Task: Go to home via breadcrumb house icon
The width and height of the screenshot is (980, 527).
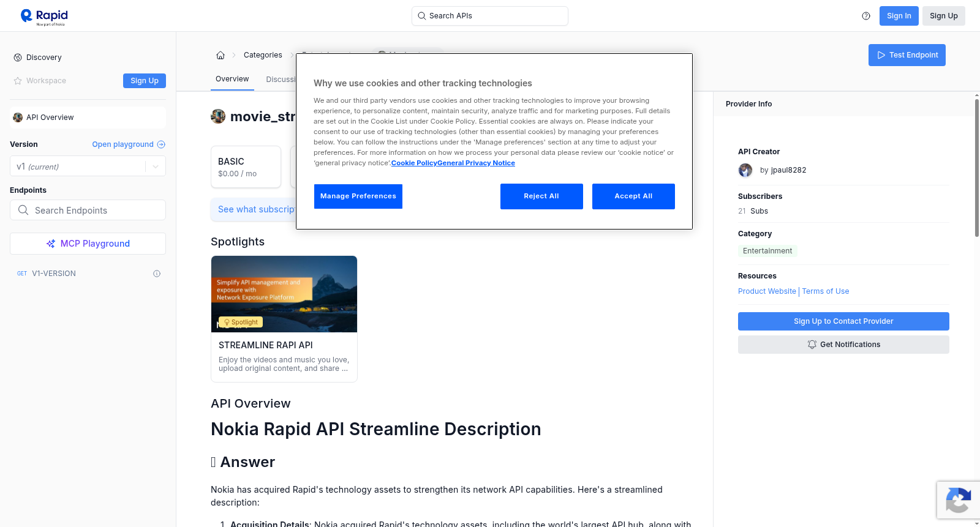Action: (x=221, y=55)
